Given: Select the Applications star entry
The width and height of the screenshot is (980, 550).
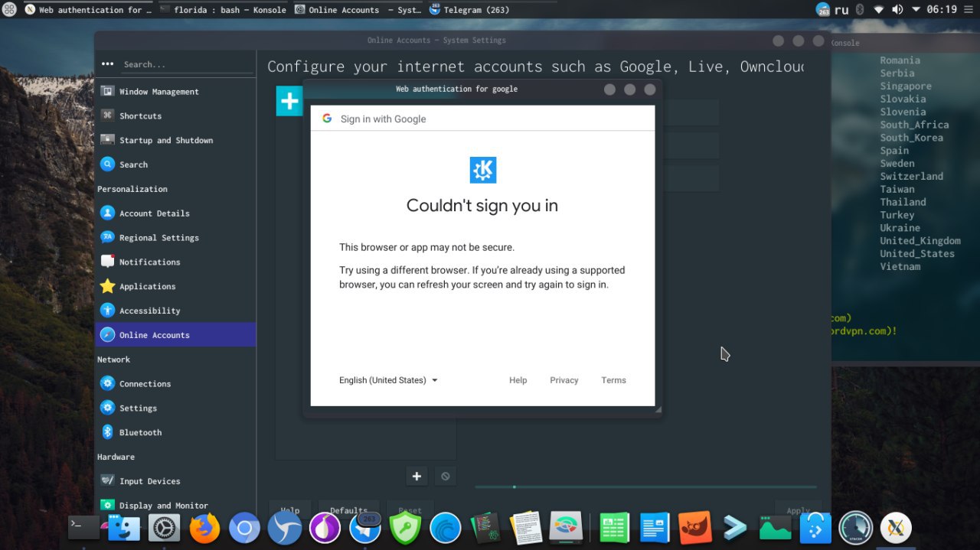Looking at the screenshot, I should click(175, 287).
